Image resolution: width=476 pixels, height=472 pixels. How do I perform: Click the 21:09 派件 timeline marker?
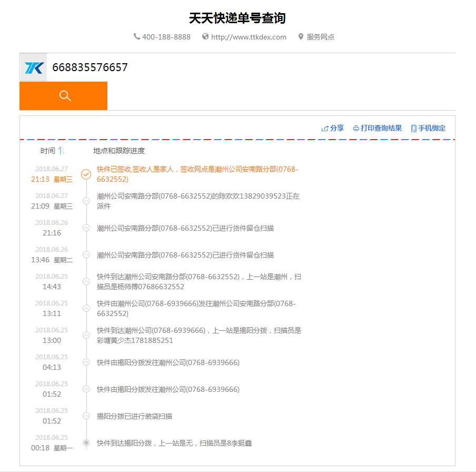[x=86, y=201]
